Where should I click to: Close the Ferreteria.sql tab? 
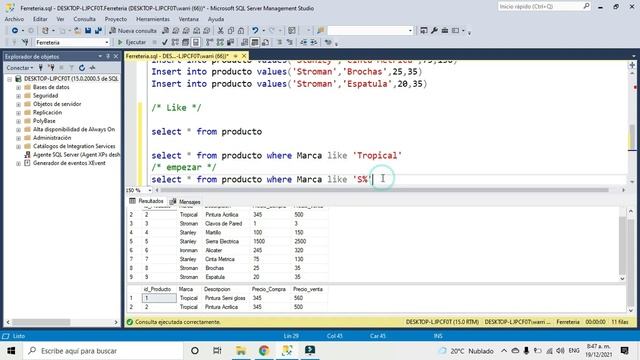click(x=244, y=56)
